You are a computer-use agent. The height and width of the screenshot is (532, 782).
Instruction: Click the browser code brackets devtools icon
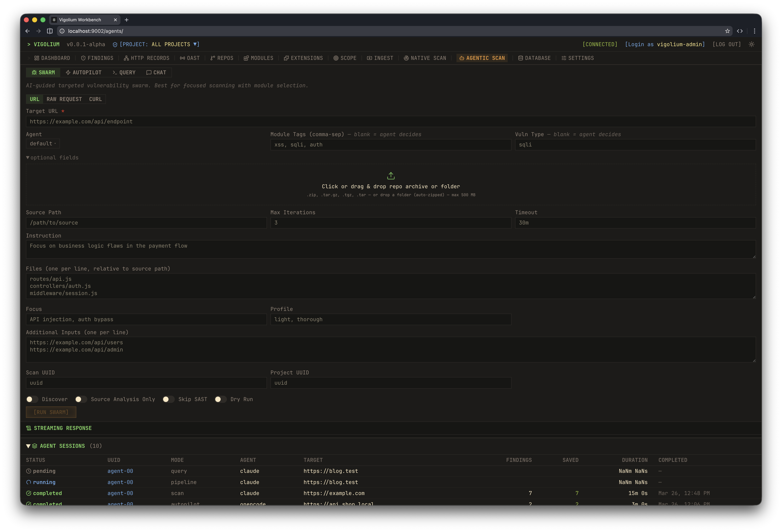[x=740, y=31]
